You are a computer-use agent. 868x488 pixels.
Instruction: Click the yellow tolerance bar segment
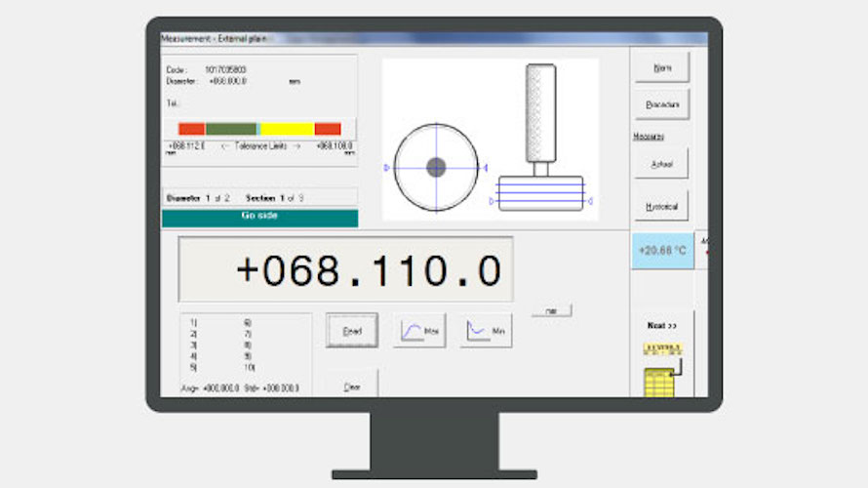(287, 129)
